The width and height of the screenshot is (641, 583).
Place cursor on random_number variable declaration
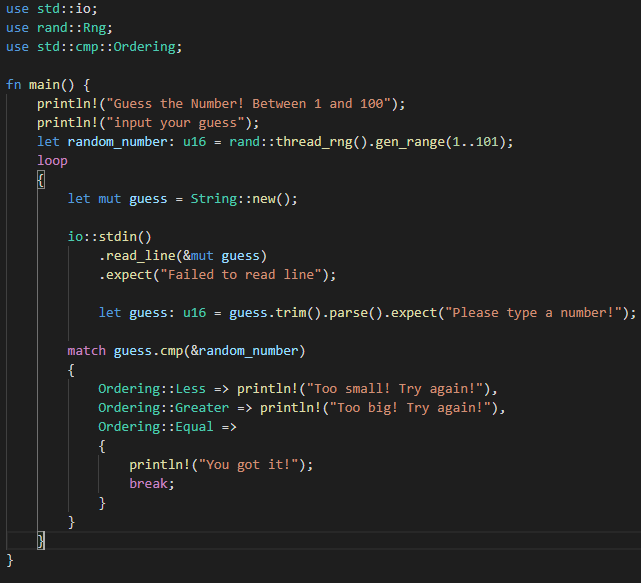pyautogui.click(x=118, y=142)
